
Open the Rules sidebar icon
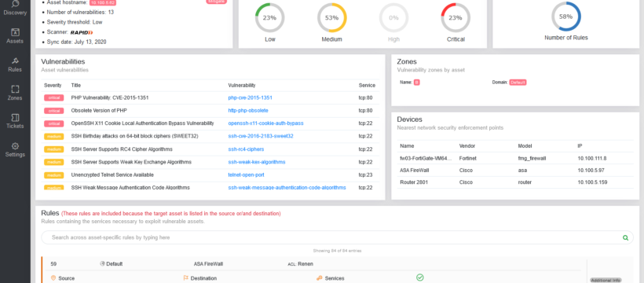click(15, 61)
